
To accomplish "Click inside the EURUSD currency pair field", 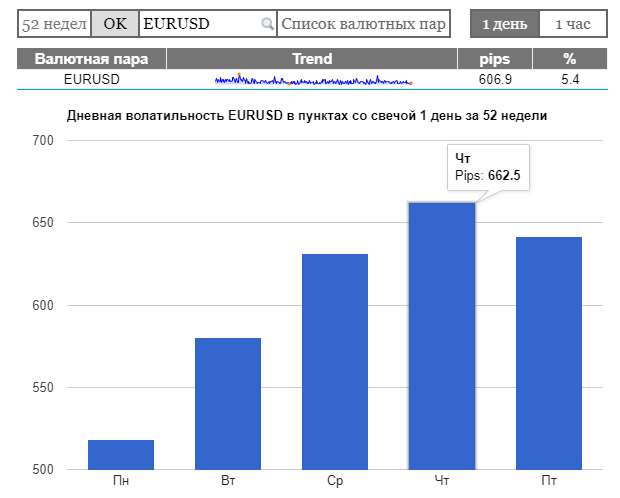I will (x=208, y=24).
